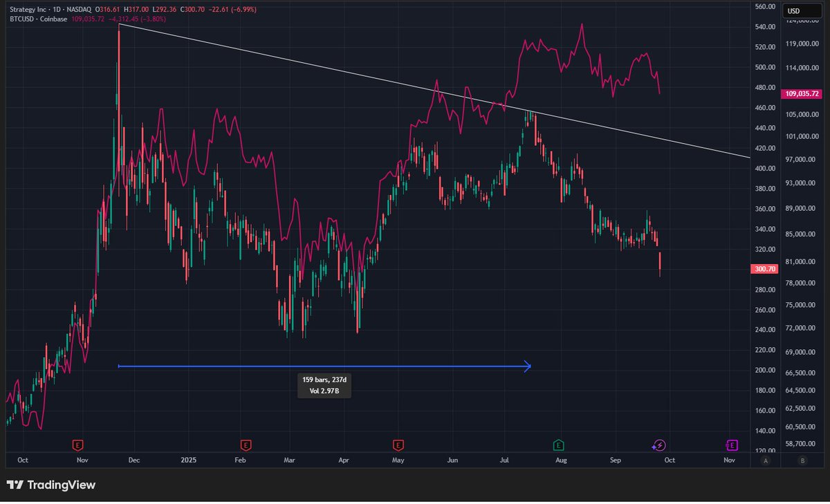Click the 200.00 price axis label
This screenshot has height=504, width=830.
pos(764,371)
